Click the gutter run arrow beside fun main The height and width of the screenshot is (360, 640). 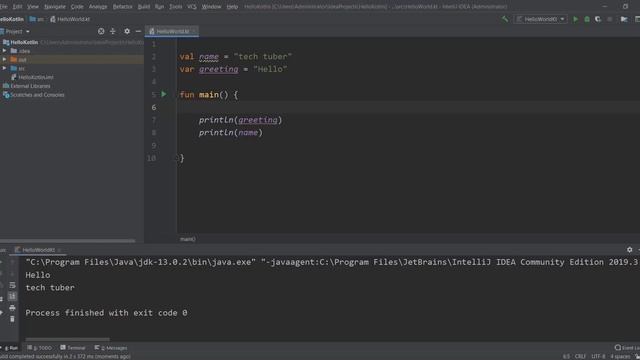(164, 94)
